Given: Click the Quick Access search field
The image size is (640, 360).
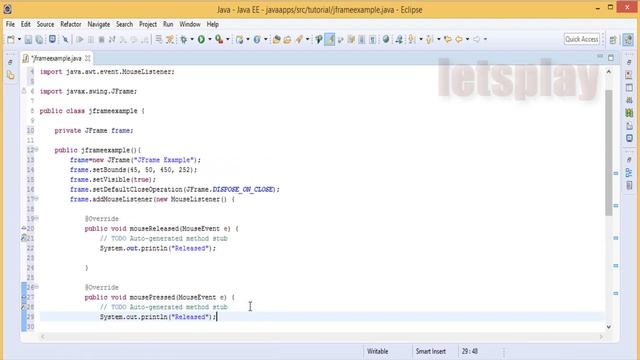Looking at the screenshot, I should 582,39.
